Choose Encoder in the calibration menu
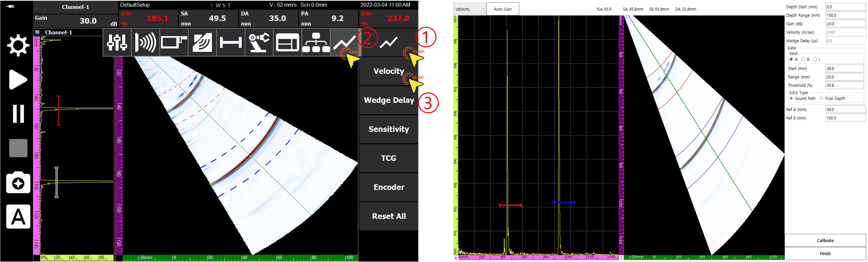 [389, 187]
